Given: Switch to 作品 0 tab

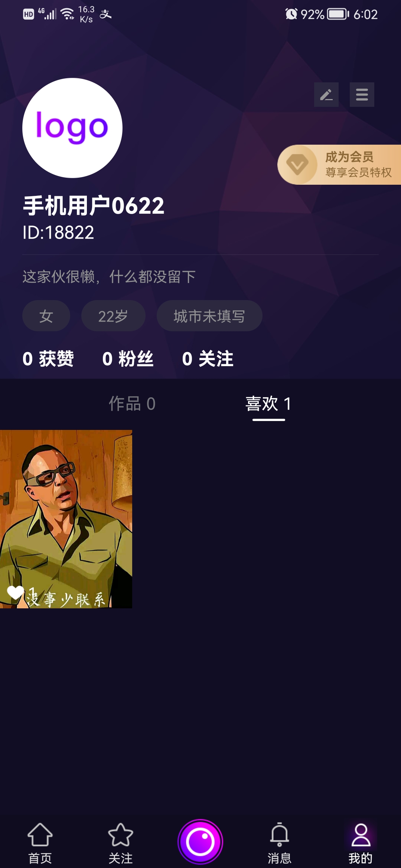Looking at the screenshot, I should click(x=132, y=404).
